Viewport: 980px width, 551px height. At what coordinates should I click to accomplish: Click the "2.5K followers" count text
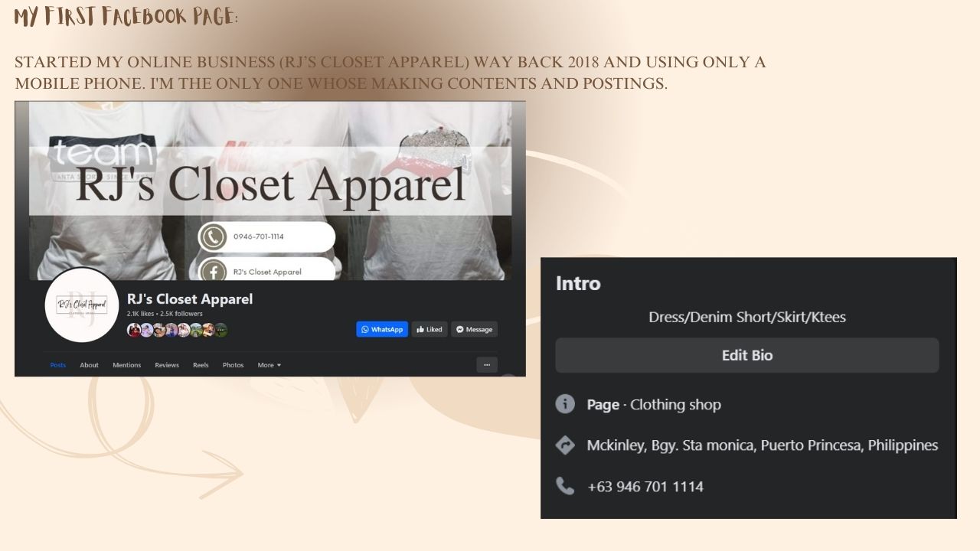click(181, 314)
